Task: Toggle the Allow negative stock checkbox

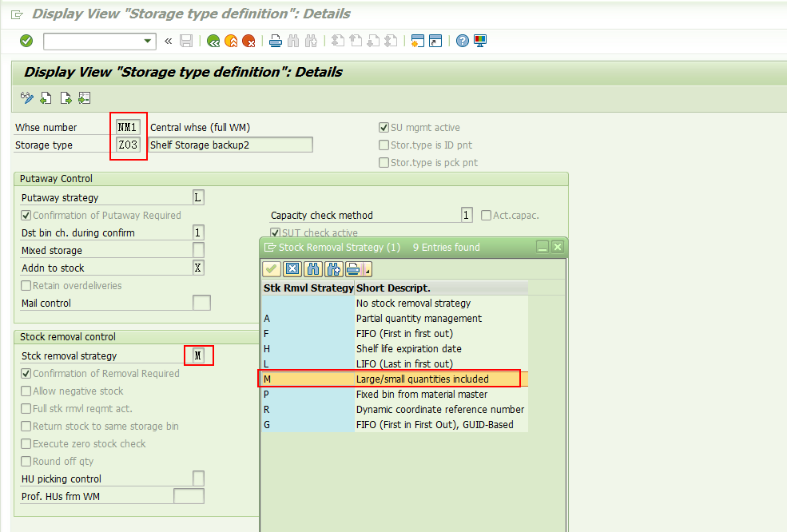Action: [x=26, y=391]
